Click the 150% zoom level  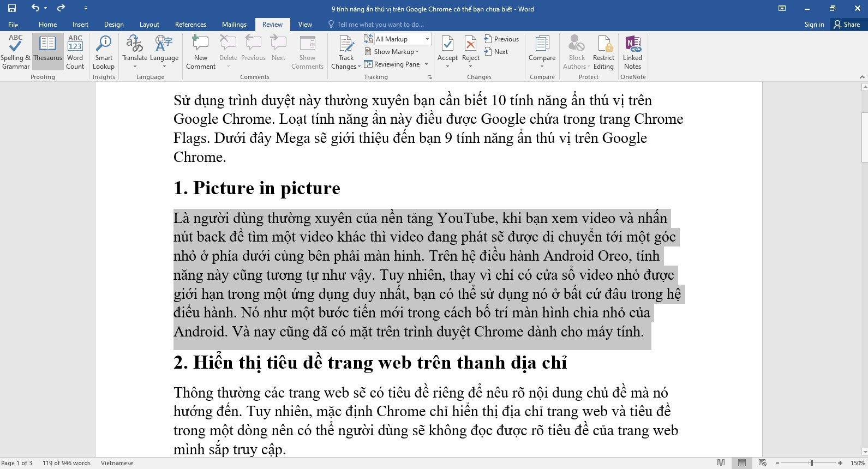858,463
